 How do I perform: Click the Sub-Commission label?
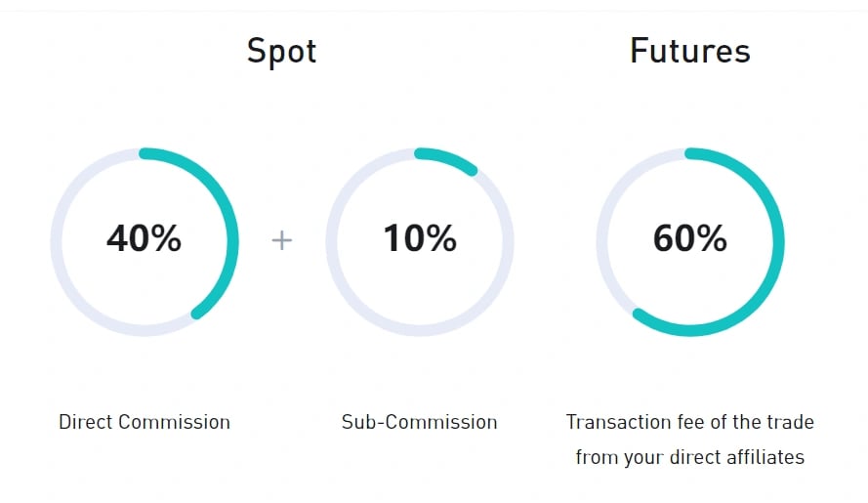[420, 422]
